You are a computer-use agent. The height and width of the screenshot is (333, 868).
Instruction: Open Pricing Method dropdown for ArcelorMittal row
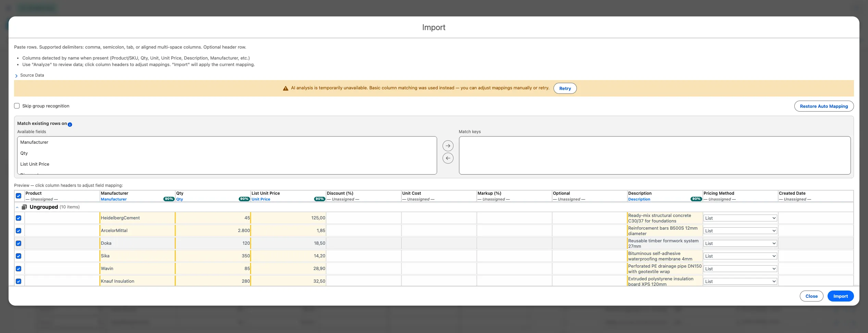(740, 231)
